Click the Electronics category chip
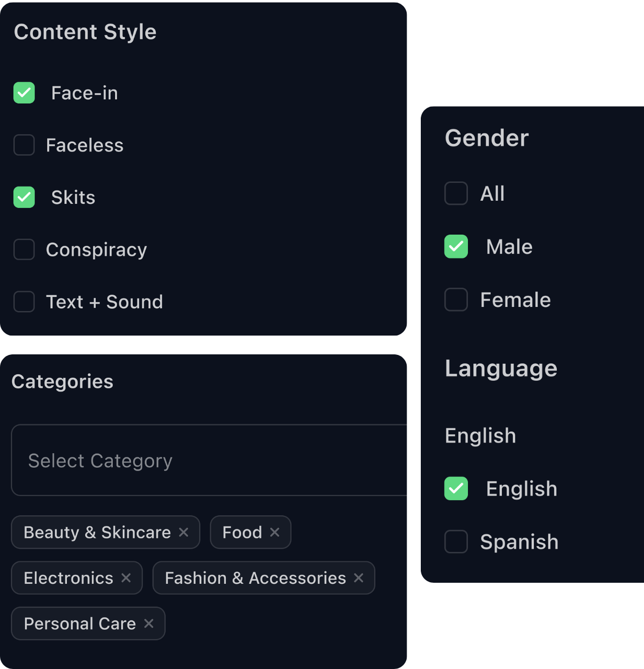The height and width of the screenshot is (669, 644). [68, 578]
